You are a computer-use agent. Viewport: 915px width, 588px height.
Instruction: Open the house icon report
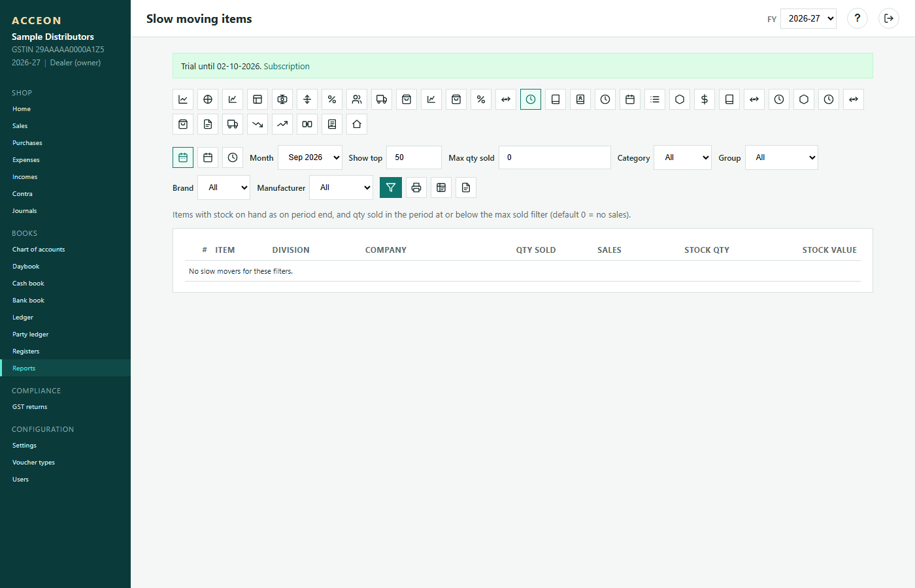pyautogui.click(x=357, y=124)
